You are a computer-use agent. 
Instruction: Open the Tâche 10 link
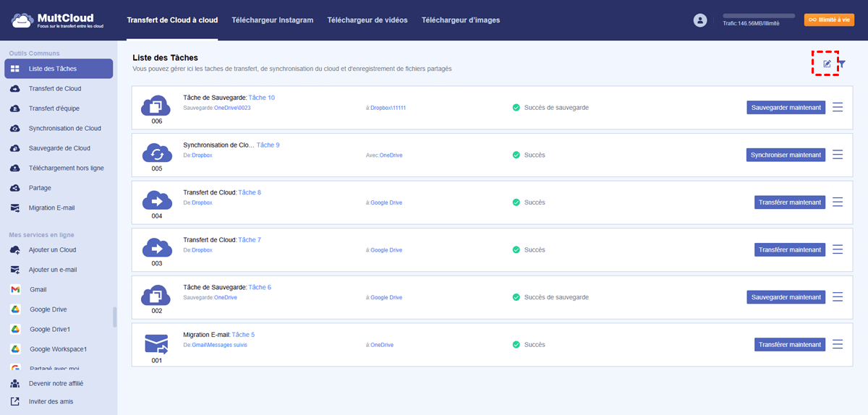point(261,98)
